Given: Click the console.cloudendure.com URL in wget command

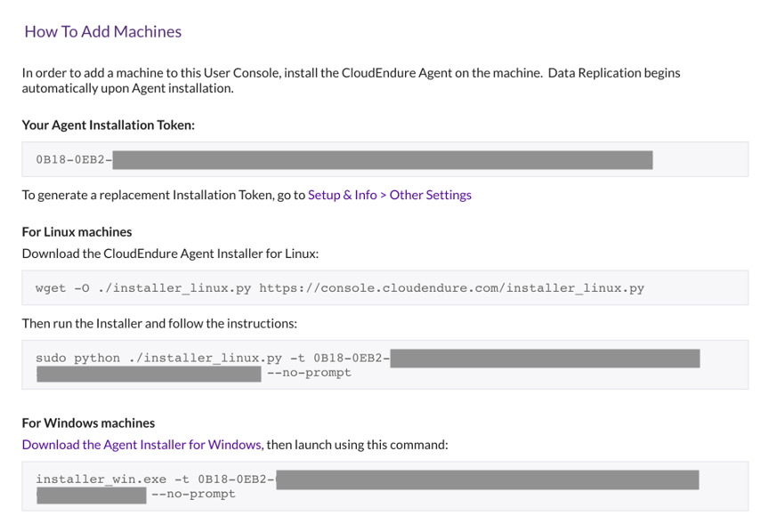Looking at the screenshot, I should [451, 288].
